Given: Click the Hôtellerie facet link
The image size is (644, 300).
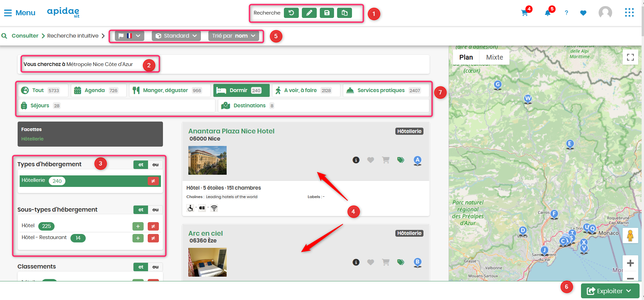Looking at the screenshot, I should coord(32,139).
